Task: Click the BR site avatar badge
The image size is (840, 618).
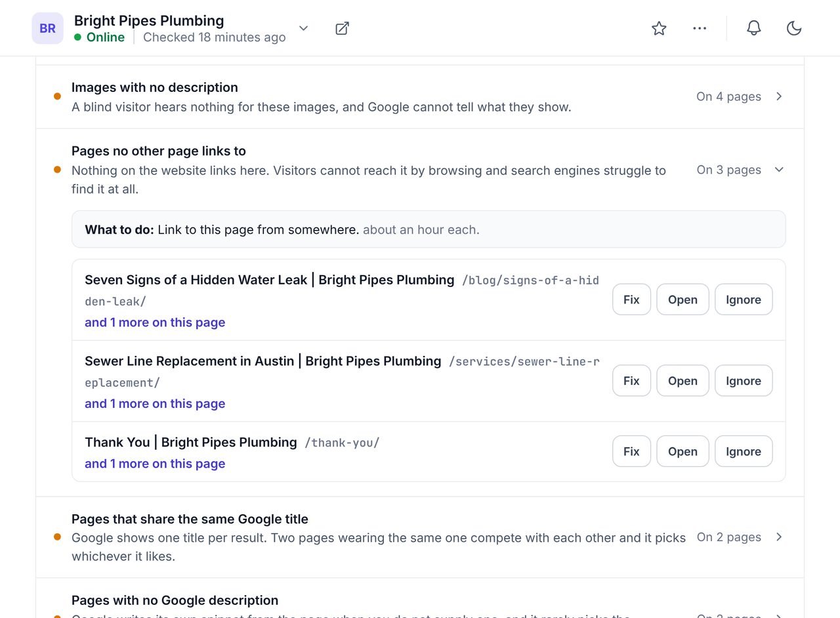Action: point(48,28)
